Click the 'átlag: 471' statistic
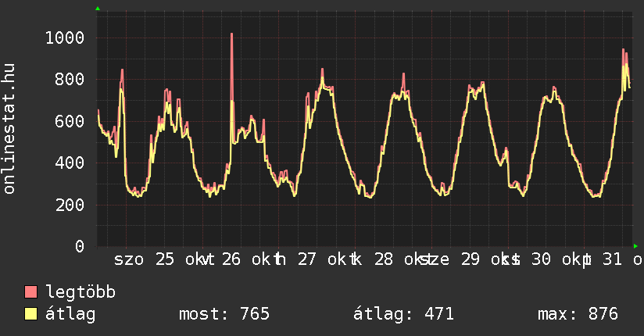Viewport: 644px width, 336px height. coord(403,314)
